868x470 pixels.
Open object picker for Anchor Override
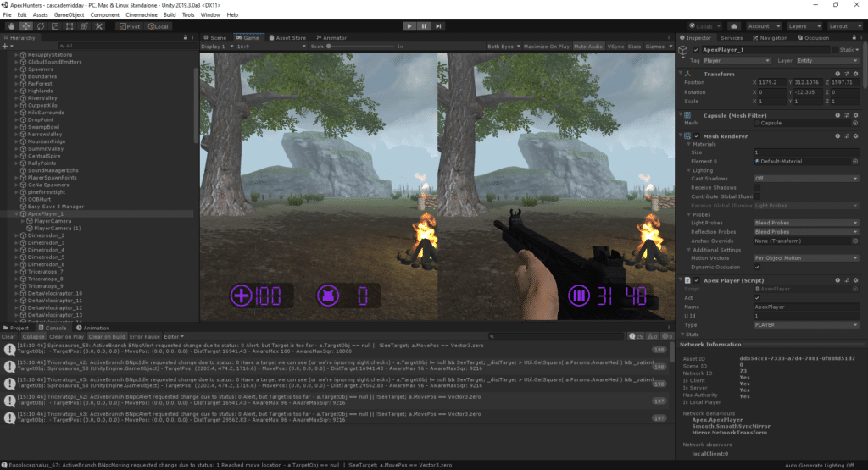[x=855, y=241]
